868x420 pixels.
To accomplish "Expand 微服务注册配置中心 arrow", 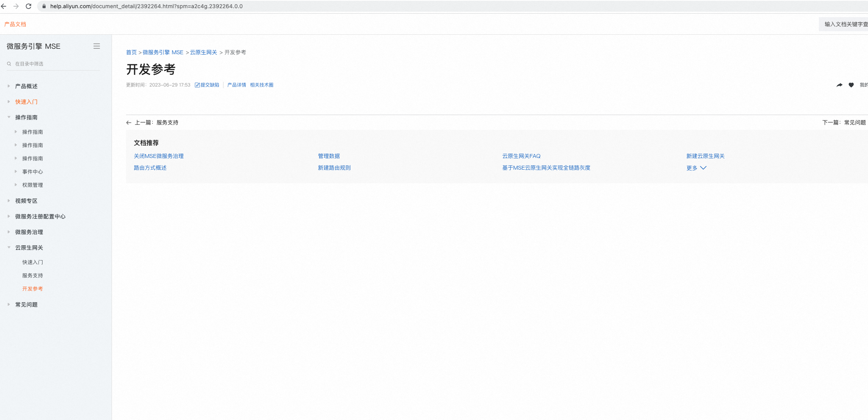I will coord(9,216).
